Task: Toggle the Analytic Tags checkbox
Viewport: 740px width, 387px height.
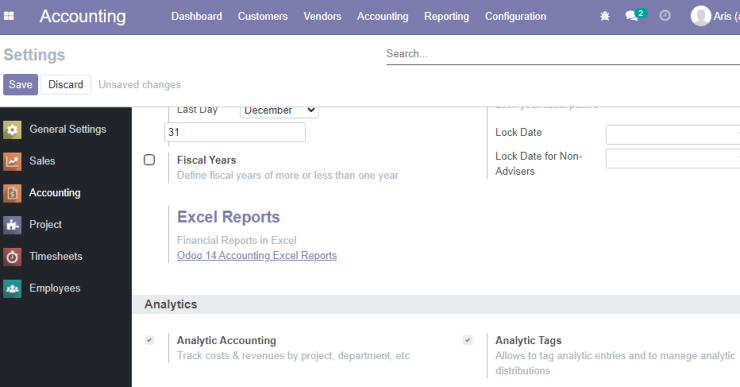Action: 467,340
